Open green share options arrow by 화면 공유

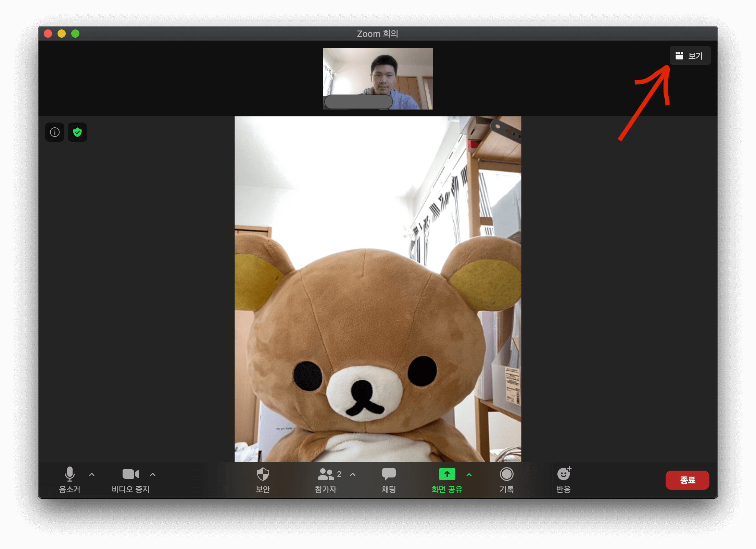pyautogui.click(x=469, y=474)
